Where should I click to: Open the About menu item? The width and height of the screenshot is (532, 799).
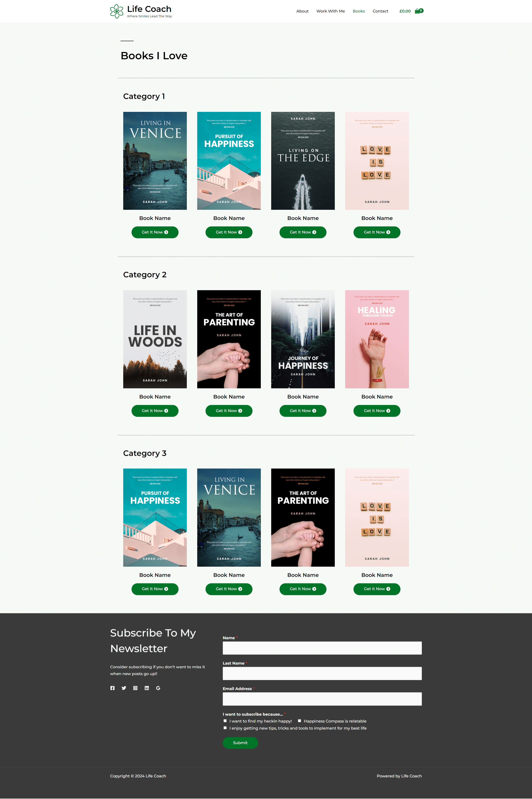302,11
